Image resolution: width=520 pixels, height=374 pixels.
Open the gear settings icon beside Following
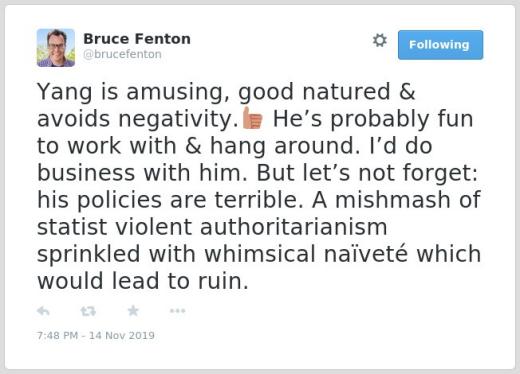tap(380, 40)
